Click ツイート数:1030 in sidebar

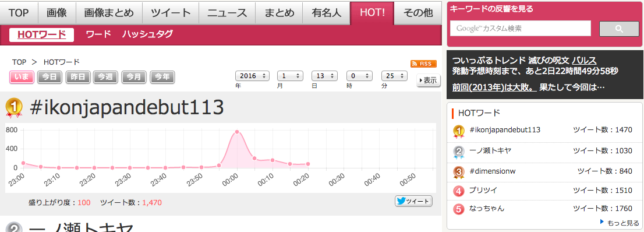coord(603,150)
